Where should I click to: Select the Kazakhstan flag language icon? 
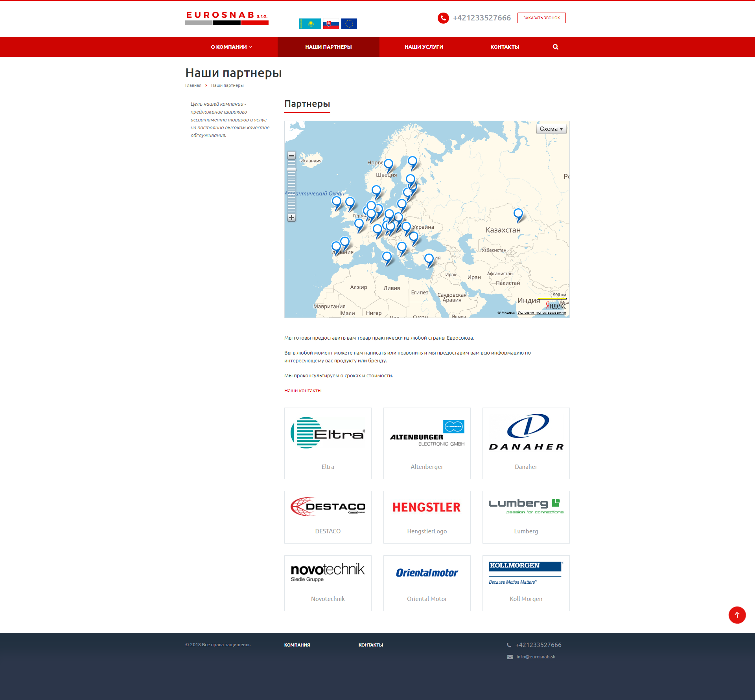pyautogui.click(x=310, y=24)
